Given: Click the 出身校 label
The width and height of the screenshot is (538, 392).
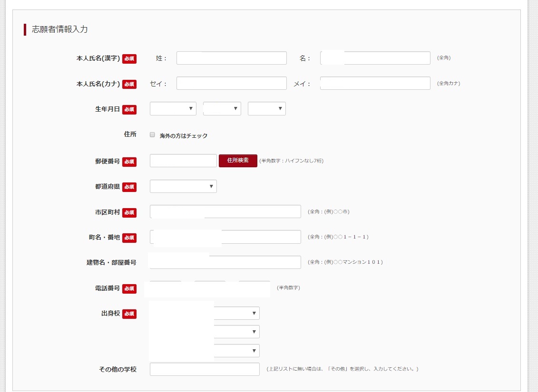Looking at the screenshot, I should (x=110, y=313).
